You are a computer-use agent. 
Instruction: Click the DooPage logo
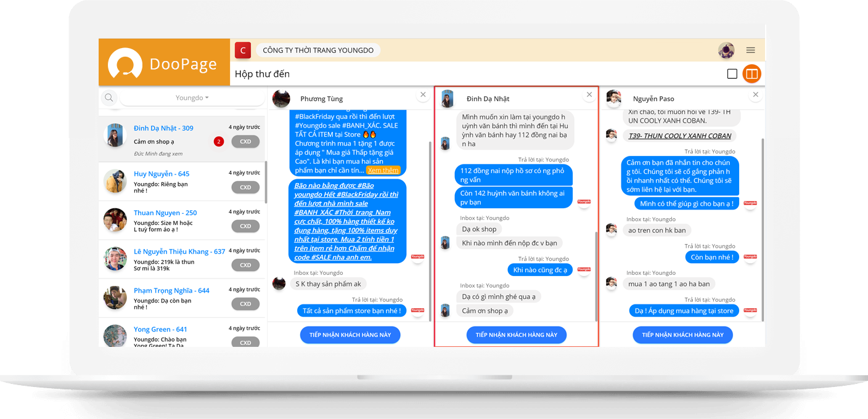point(163,63)
